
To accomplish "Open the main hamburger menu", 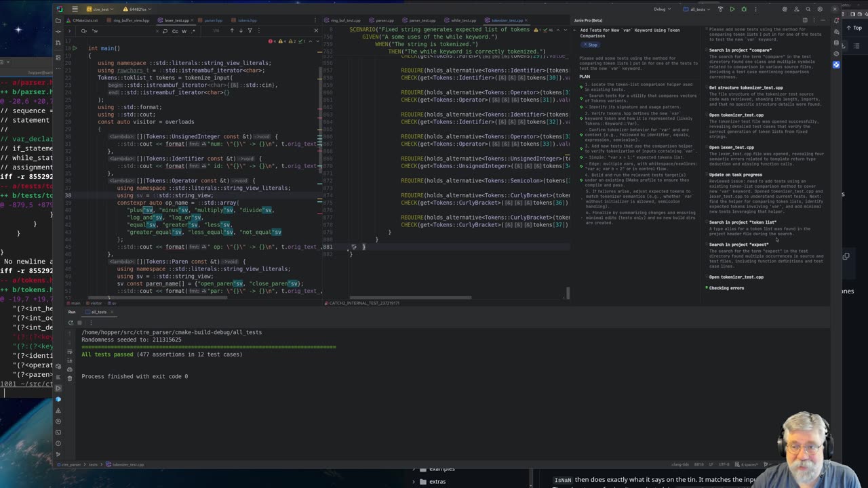I will (x=75, y=9).
